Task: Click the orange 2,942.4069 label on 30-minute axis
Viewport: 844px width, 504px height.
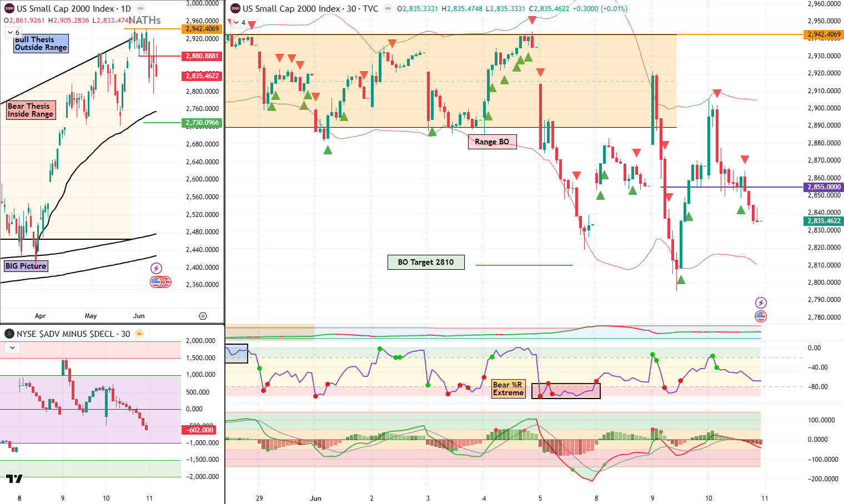Action: point(823,34)
